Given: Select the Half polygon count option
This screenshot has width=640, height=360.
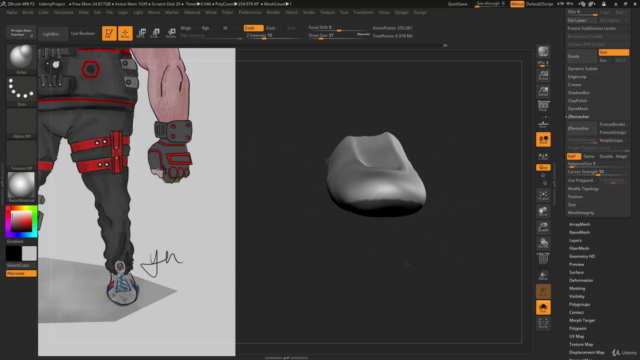Looking at the screenshot, I should (x=573, y=156).
